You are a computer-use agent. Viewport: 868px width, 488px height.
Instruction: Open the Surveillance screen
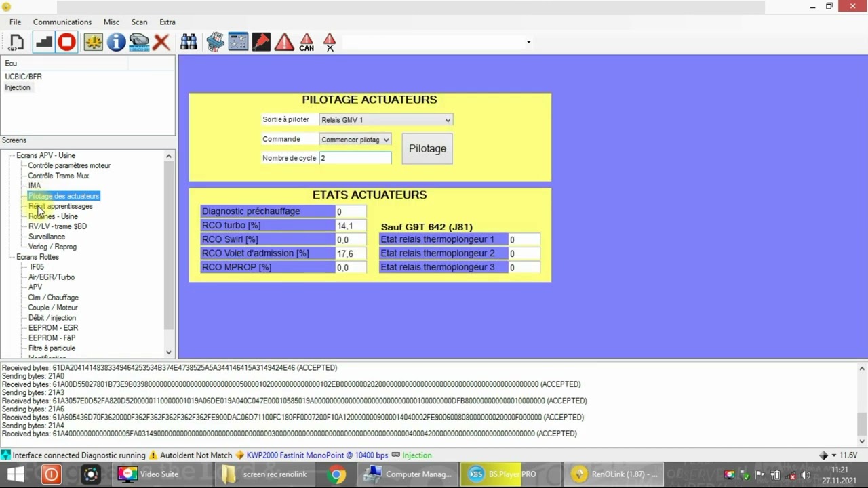point(47,237)
